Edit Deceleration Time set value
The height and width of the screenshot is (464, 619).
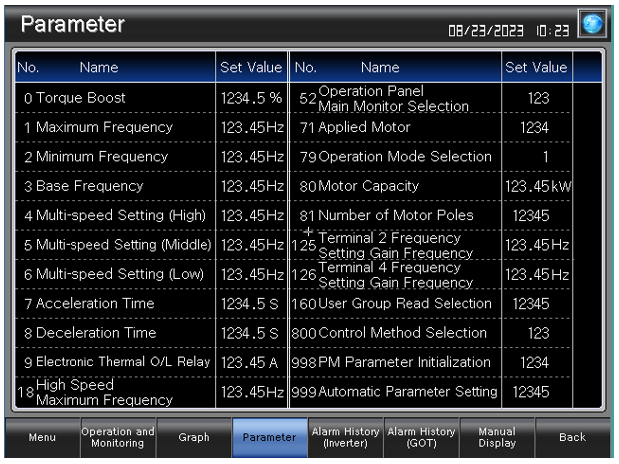[251, 333]
